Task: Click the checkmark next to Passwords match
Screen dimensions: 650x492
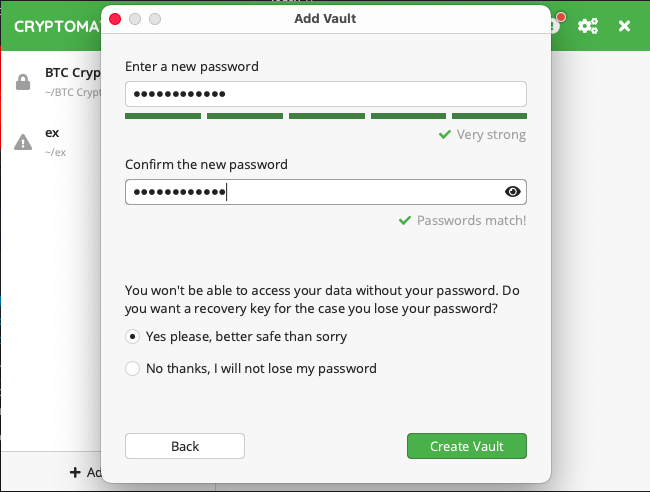Action: 405,220
